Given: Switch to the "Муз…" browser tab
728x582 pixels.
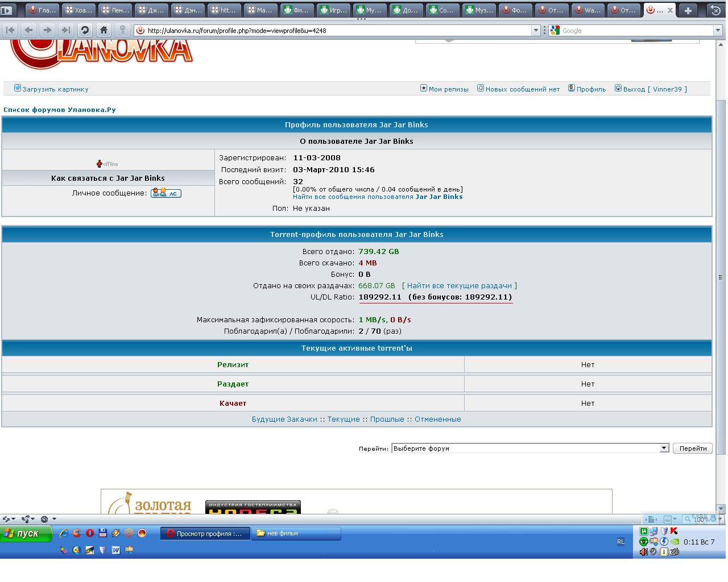Looking at the screenshot, I should [x=479, y=10].
